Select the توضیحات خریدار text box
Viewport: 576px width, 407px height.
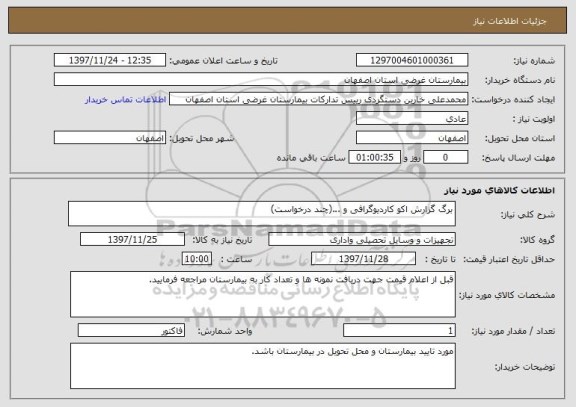point(263,366)
